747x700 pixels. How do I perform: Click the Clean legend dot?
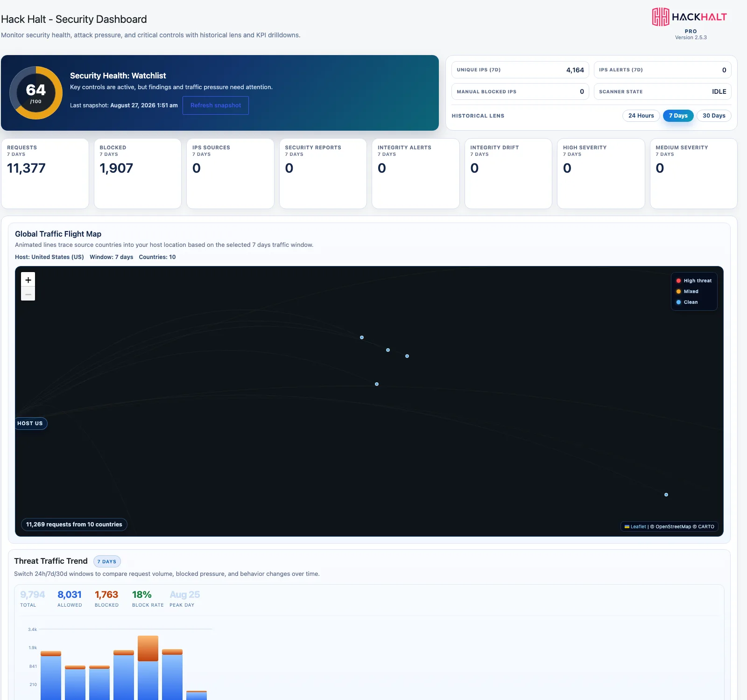tap(678, 302)
